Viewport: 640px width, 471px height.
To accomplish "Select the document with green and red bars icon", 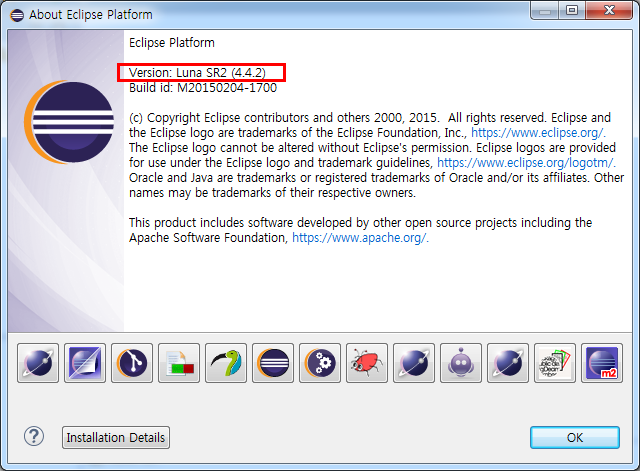I will tap(179, 362).
